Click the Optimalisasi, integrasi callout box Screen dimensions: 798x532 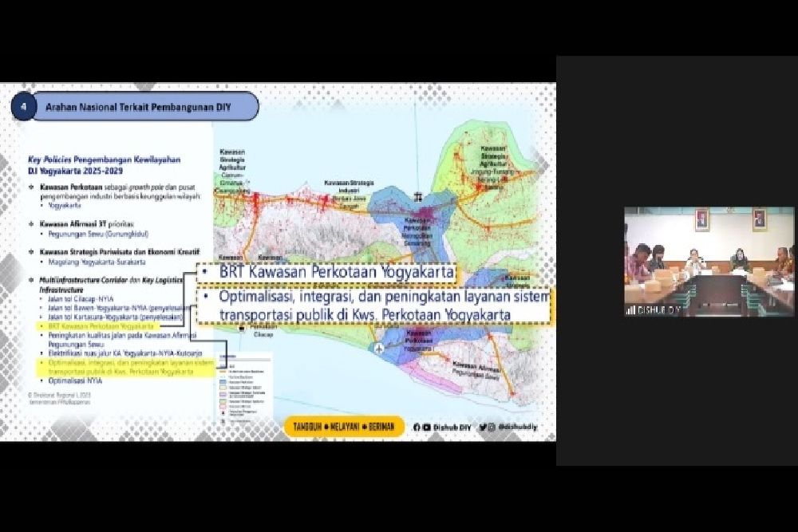point(373,305)
